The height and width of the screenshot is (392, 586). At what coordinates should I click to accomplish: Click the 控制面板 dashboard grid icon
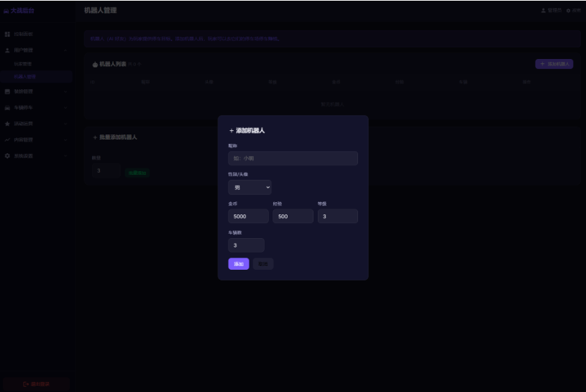(x=7, y=34)
